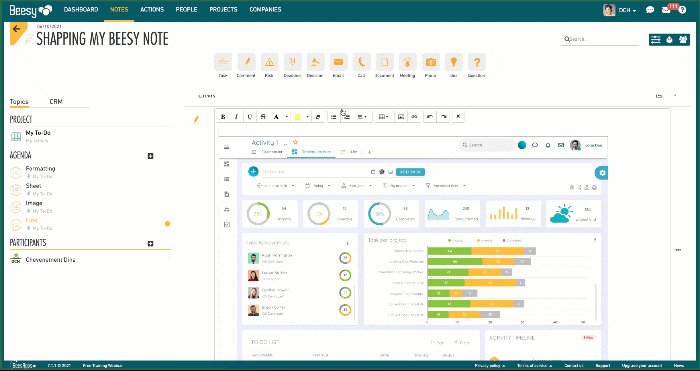Add a new participant with plus button

[150, 243]
